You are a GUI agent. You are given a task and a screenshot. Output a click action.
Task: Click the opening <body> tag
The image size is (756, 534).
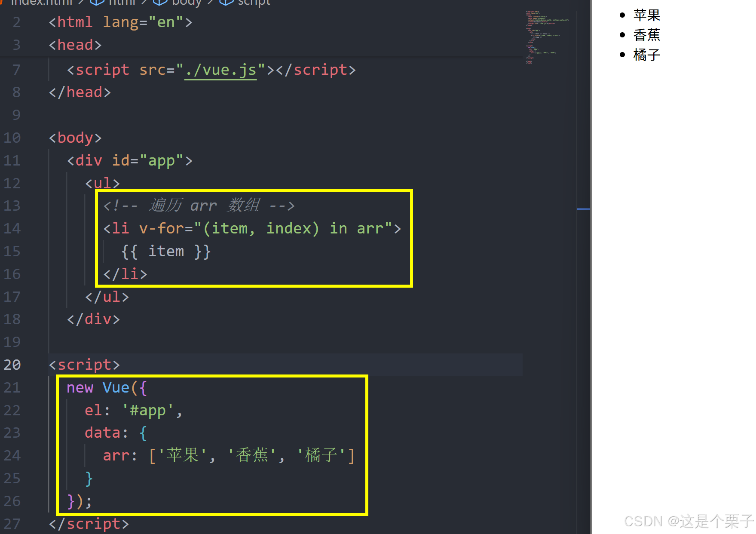pos(75,138)
